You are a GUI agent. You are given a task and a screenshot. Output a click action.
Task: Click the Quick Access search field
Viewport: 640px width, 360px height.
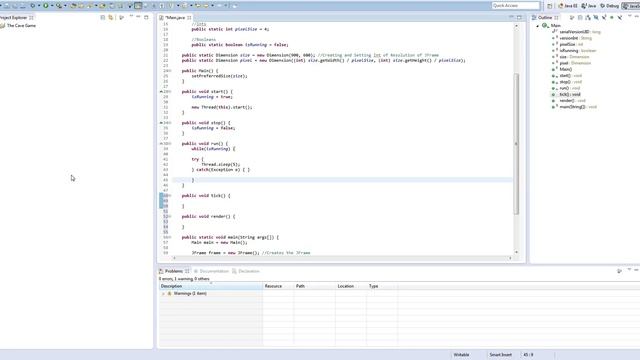516,6
